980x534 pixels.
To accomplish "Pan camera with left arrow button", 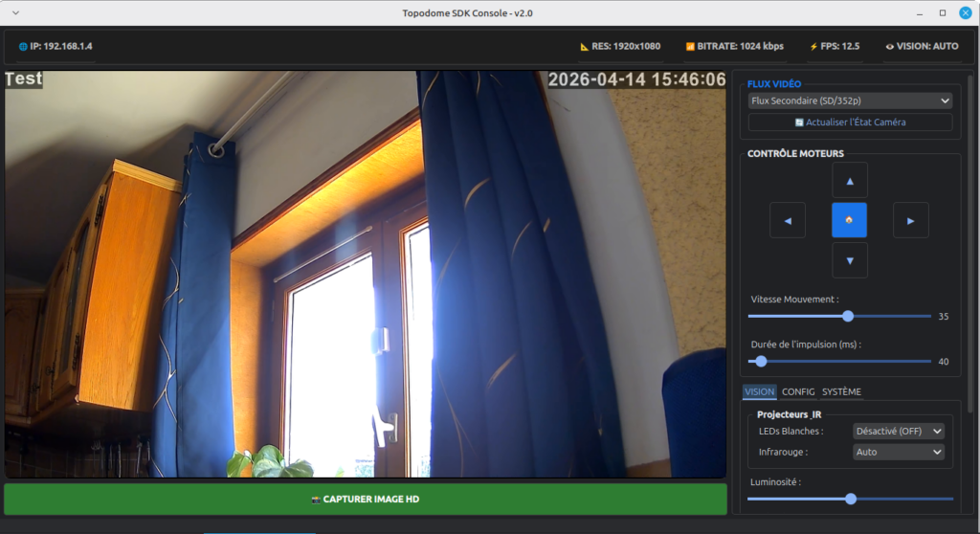I will 788,220.
